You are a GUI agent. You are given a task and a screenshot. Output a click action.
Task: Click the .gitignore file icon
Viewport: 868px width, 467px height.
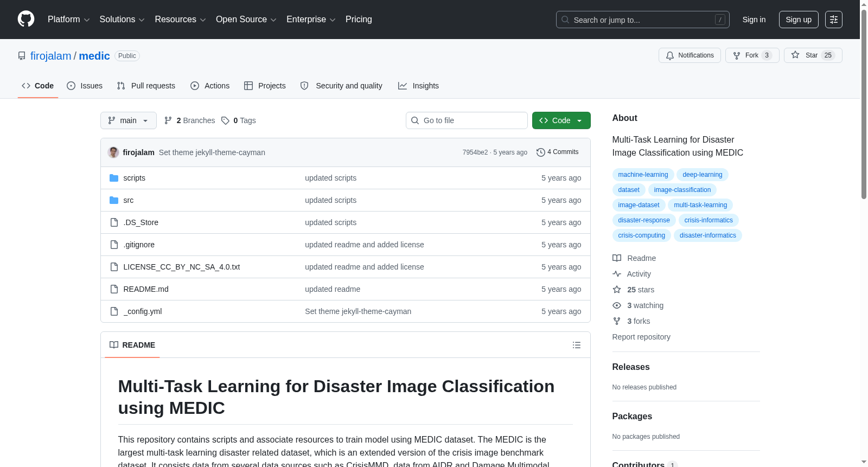[x=114, y=245]
